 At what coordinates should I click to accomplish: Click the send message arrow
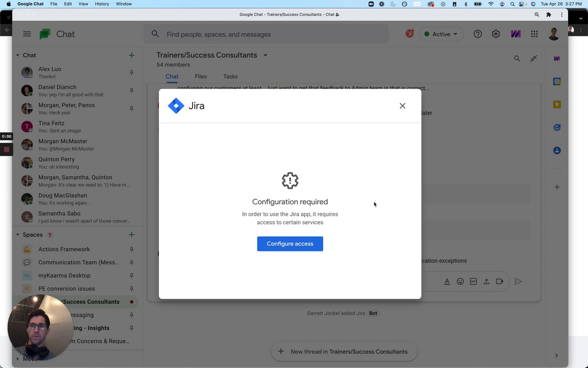[518, 282]
